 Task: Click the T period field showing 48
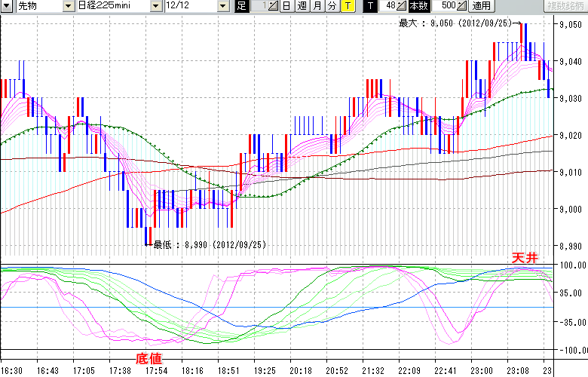[x=390, y=6]
